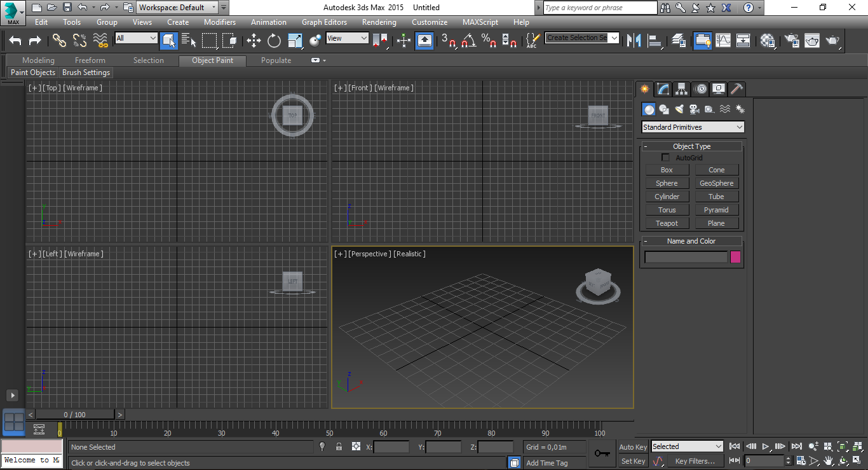Open the Modifiers menu
Image resolution: width=868 pixels, height=470 pixels.
coord(220,22)
